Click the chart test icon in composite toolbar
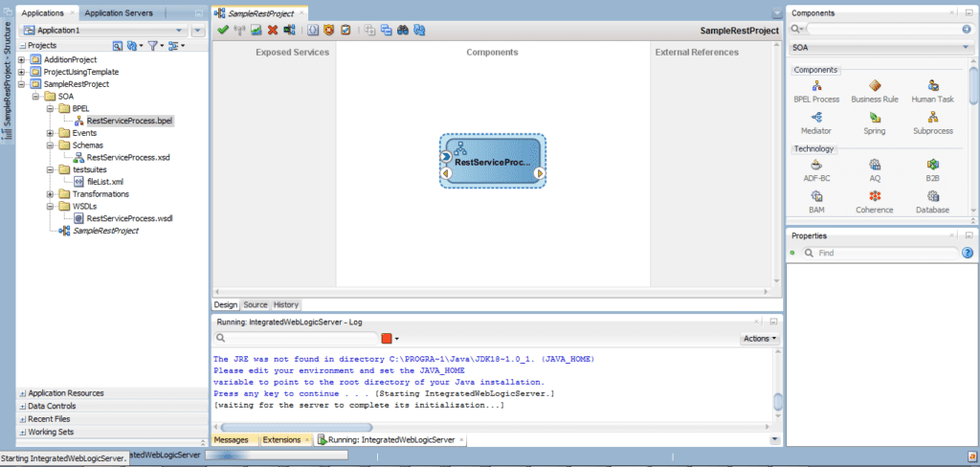Viewport: 980px width, 467px height. coord(256,30)
